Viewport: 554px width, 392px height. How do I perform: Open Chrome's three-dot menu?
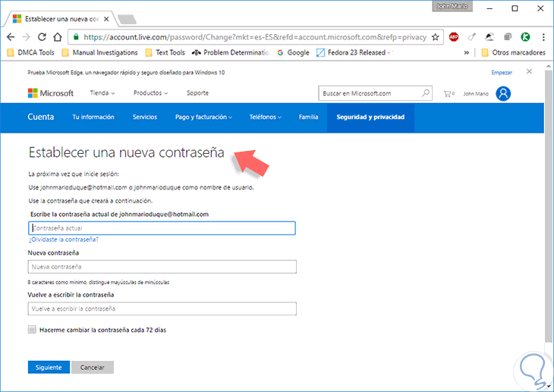click(x=543, y=37)
